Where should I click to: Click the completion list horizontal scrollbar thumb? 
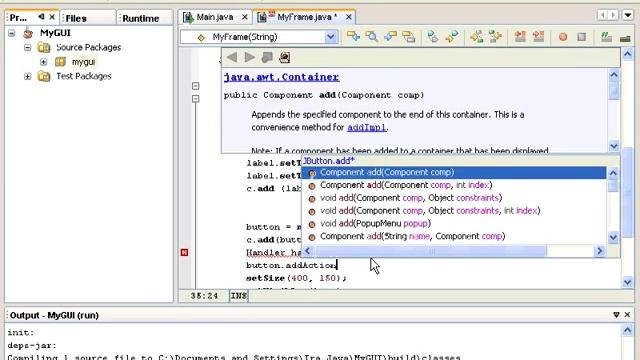tap(431, 251)
